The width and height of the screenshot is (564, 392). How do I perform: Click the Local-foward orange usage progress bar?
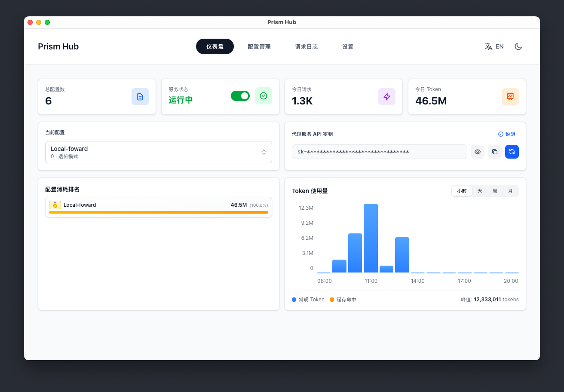pos(158,212)
